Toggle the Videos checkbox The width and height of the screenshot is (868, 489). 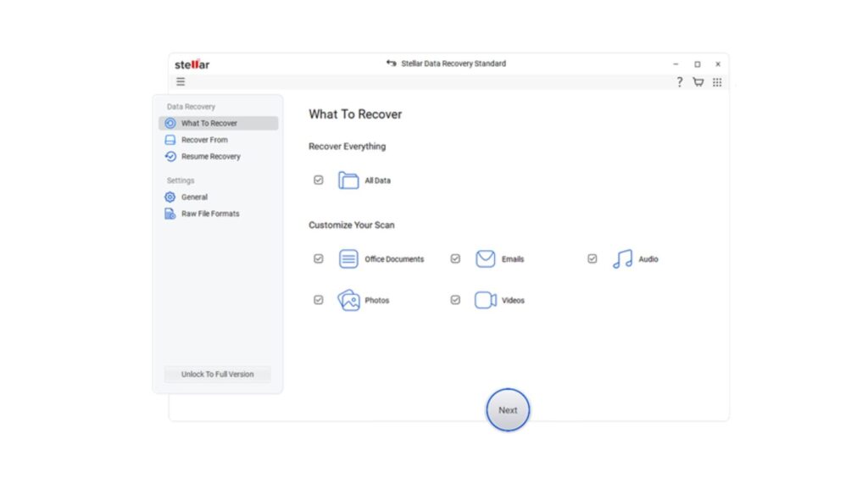[x=455, y=300]
